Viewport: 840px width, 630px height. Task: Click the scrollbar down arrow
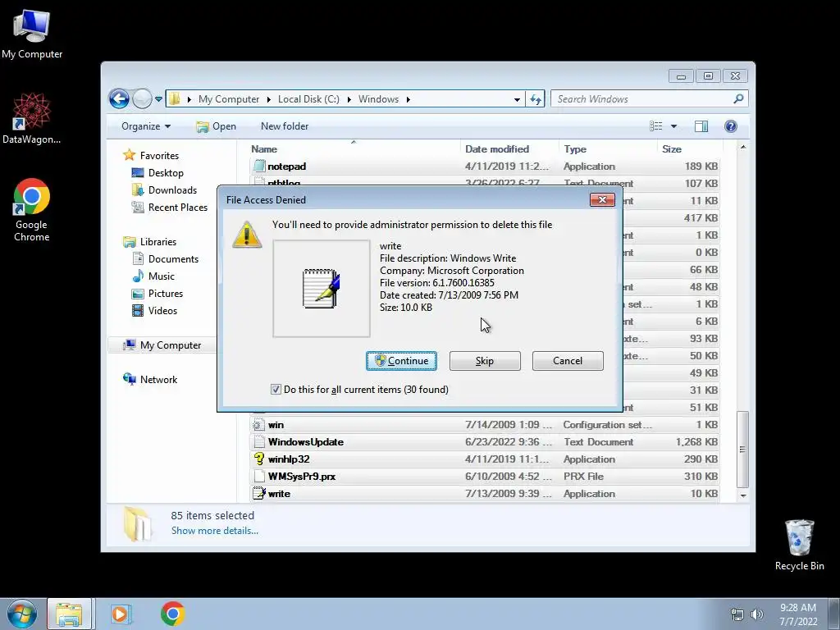click(x=743, y=495)
